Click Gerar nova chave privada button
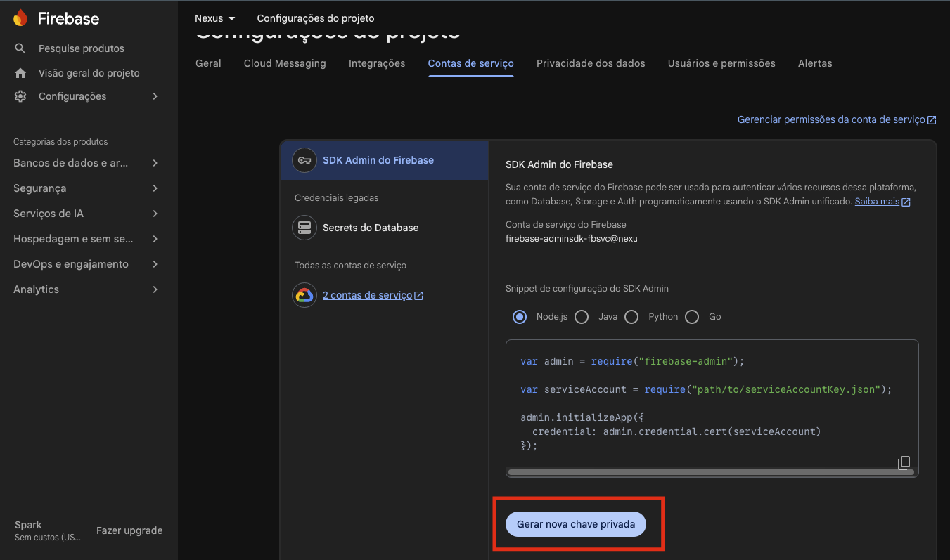The image size is (950, 560). click(x=576, y=524)
